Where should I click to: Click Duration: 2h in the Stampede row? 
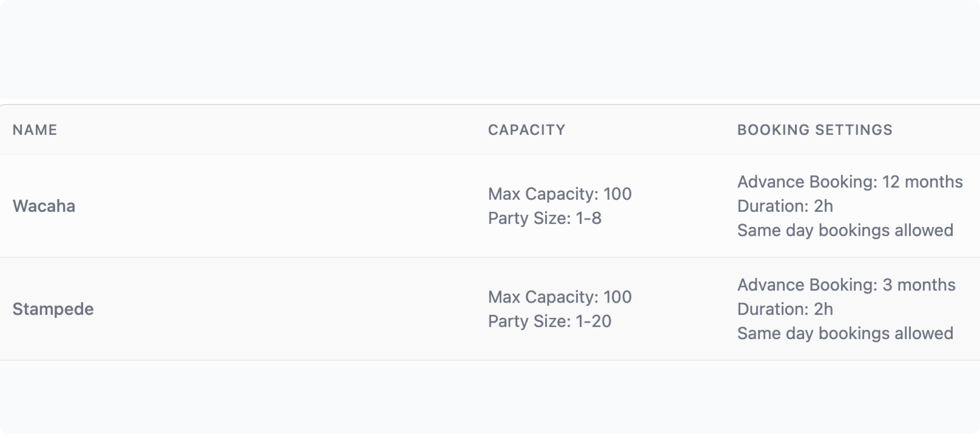point(785,309)
